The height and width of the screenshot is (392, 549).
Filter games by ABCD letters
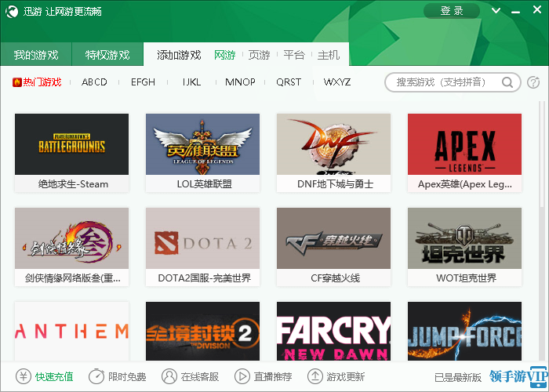[94, 82]
